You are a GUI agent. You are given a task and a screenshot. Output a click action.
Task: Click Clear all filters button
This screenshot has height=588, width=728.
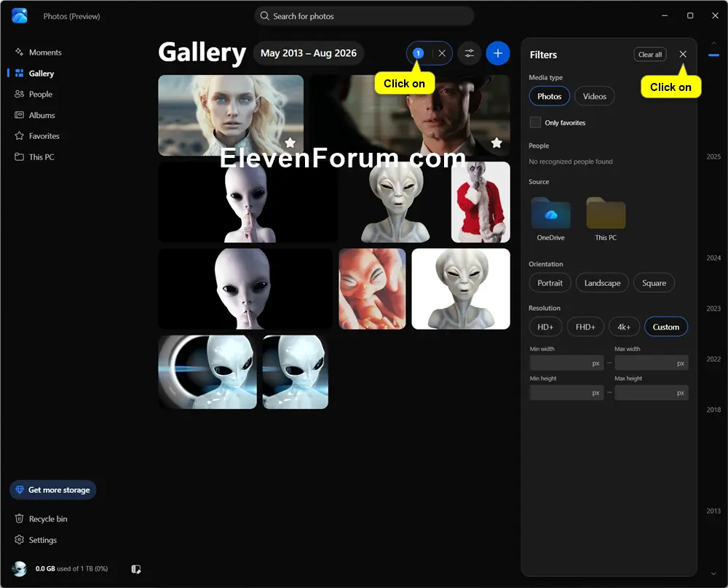(650, 55)
